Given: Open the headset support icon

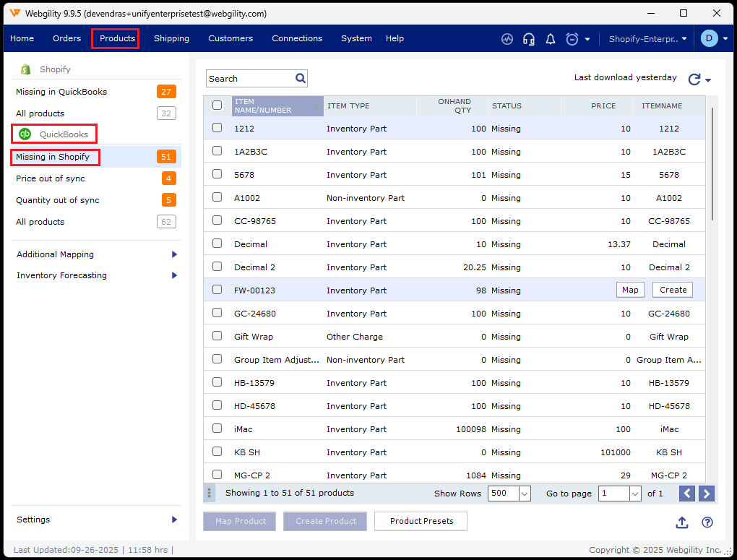Looking at the screenshot, I should pyautogui.click(x=529, y=39).
